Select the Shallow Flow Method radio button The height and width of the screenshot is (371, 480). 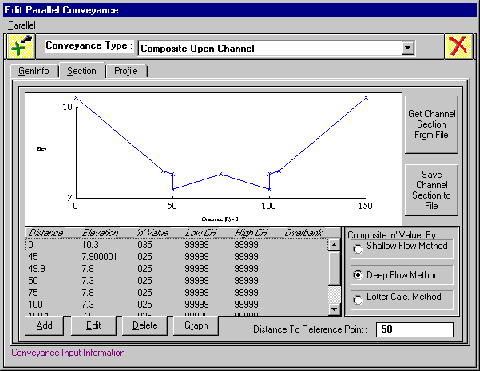[x=358, y=249]
